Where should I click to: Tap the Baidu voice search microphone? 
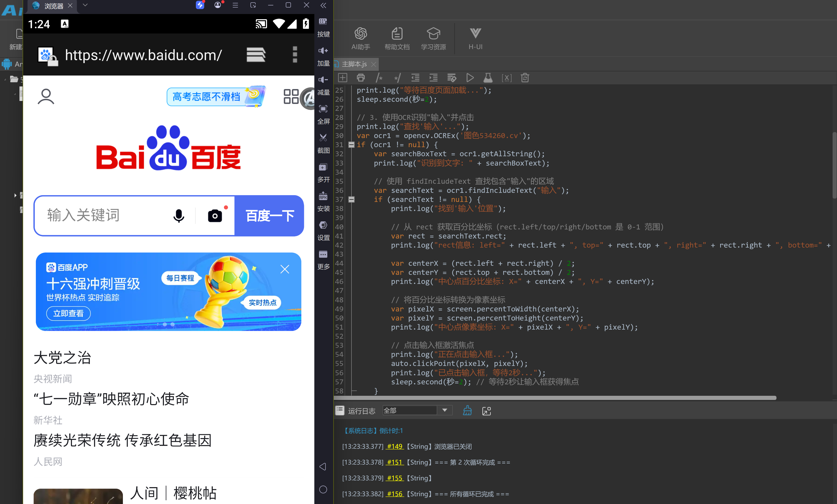[x=179, y=215]
